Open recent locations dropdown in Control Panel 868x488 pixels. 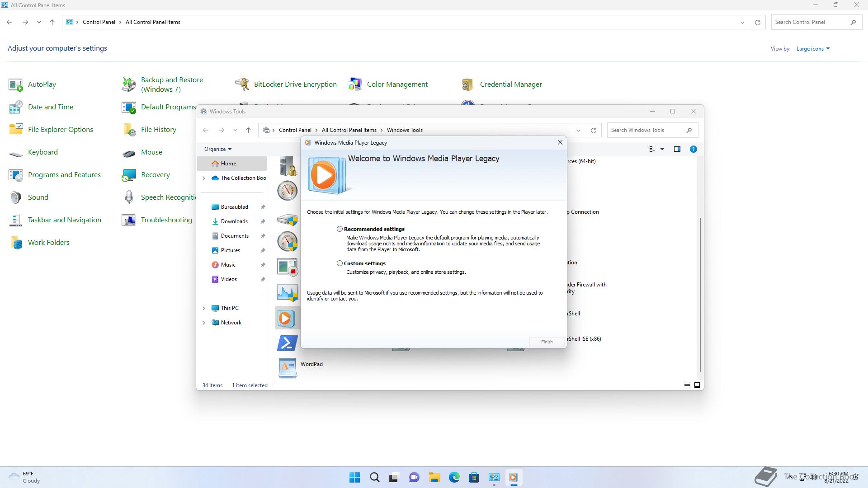tap(39, 22)
